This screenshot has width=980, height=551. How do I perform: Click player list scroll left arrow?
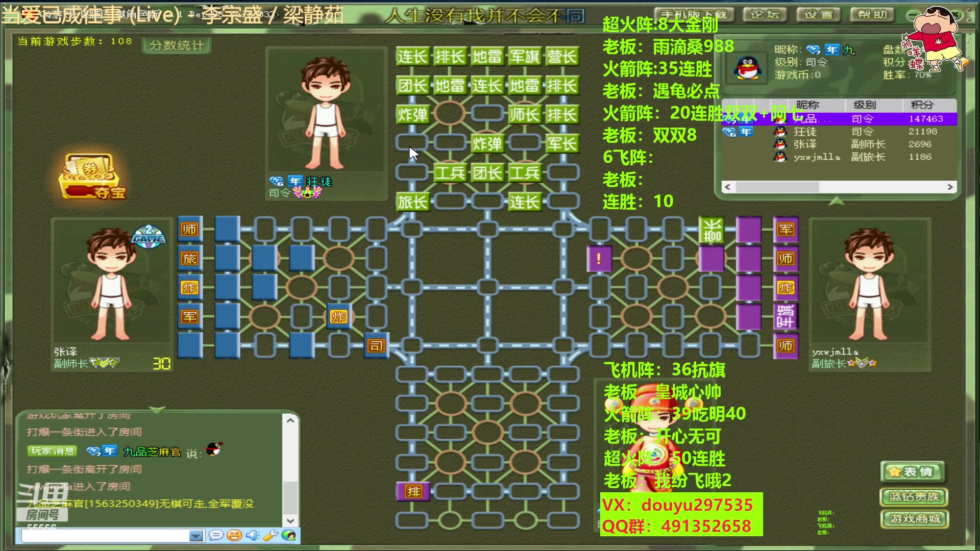(728, 187)
